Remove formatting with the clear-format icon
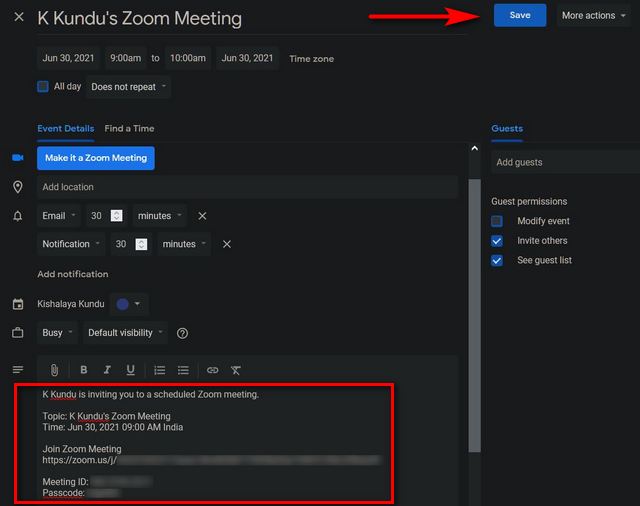 click(x=236, y=370)
